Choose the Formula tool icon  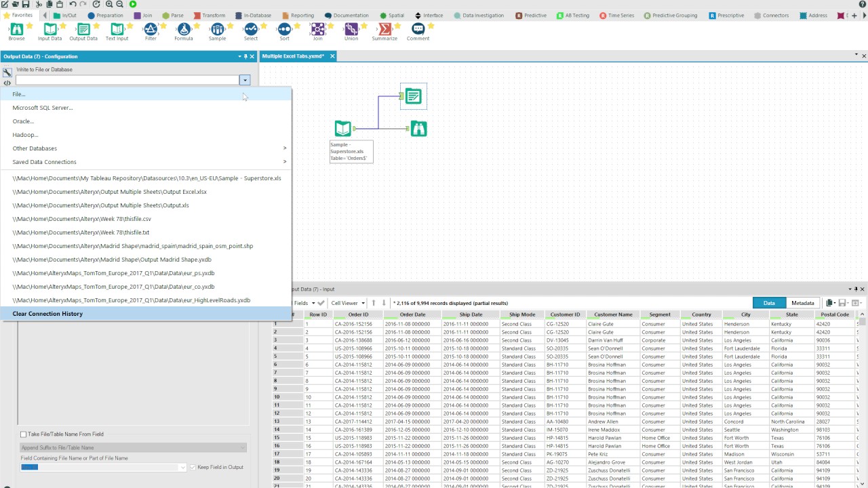tap(184, 28)
